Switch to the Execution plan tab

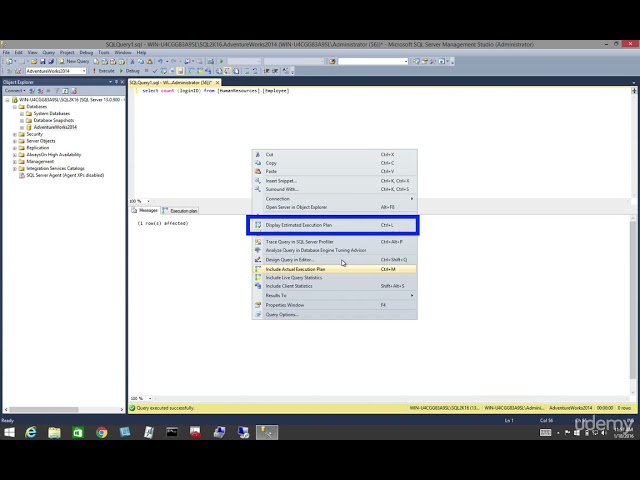pyautogui.click(x=180, y=211)
